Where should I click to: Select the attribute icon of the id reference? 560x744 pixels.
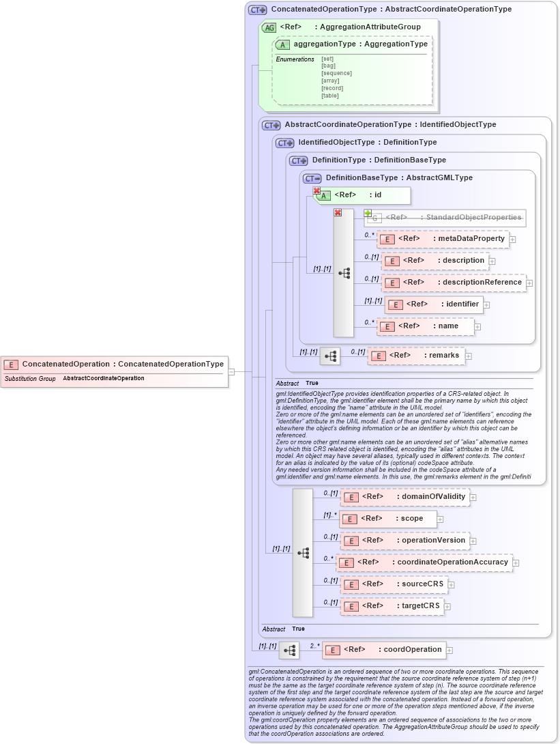[323, 195]
